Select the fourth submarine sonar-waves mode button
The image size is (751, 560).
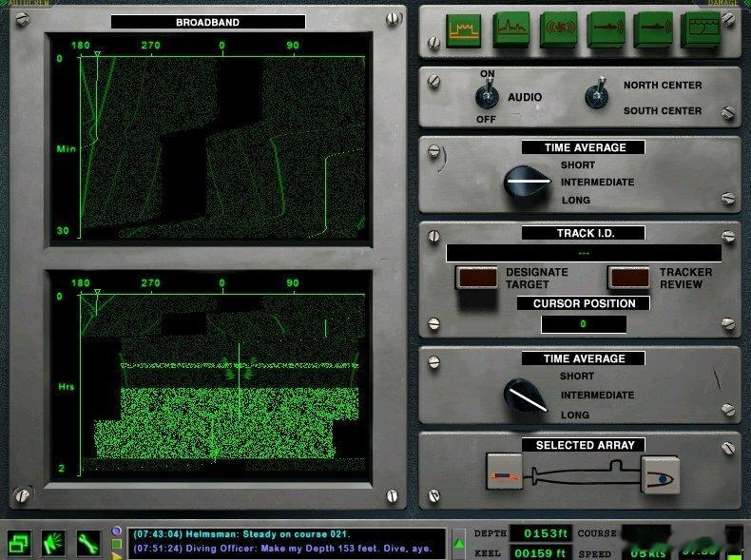(x=606, y=29)
